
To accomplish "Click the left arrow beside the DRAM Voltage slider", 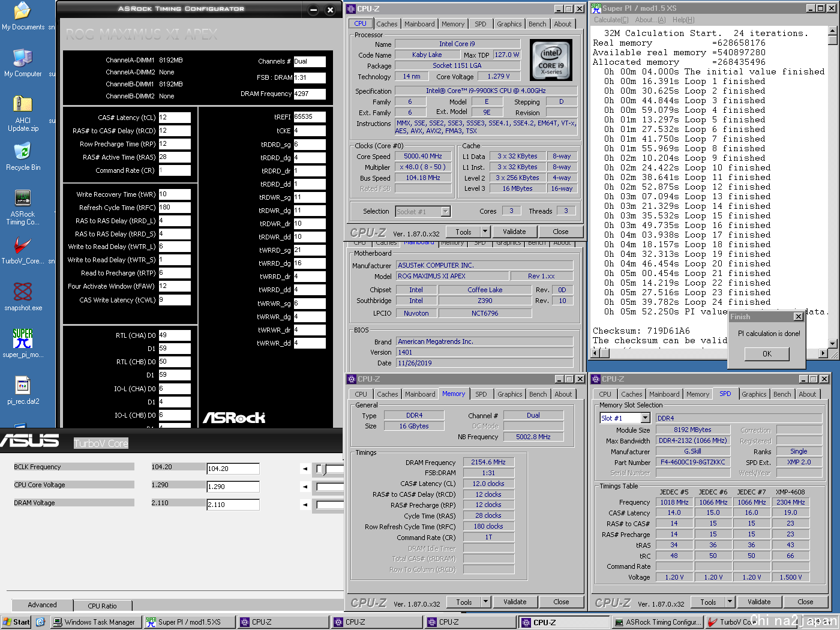I will pyautogui.click(x=305, y=505).
